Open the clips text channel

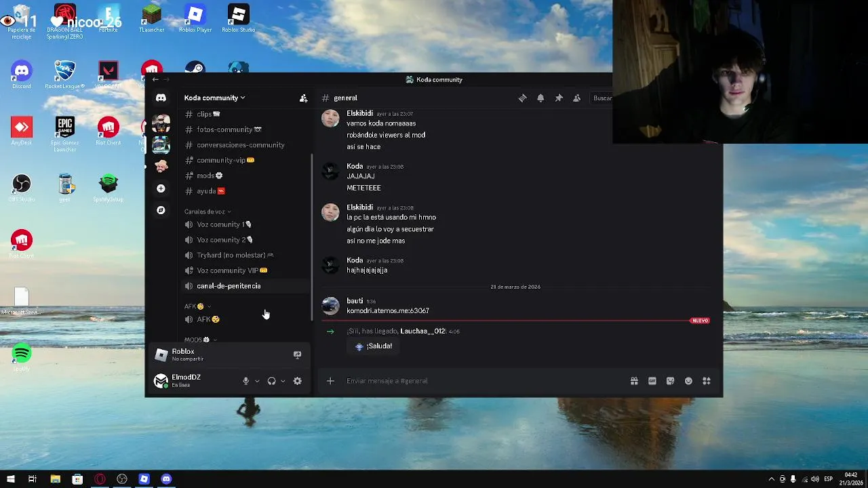245,114
